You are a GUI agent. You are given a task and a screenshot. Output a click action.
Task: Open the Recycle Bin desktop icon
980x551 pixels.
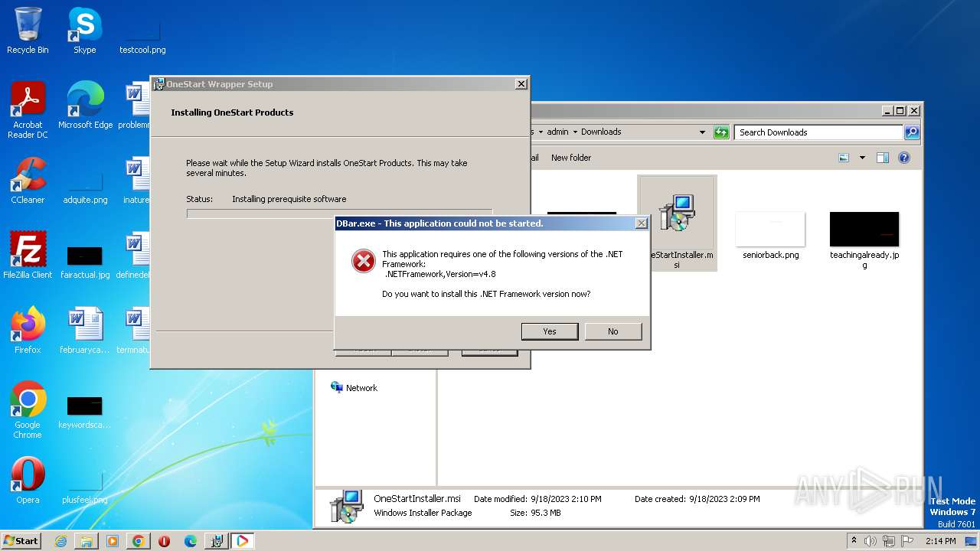(x=28, y=31)
